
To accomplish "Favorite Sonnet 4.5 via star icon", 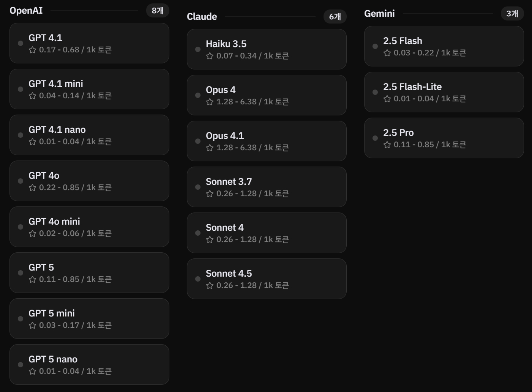I will click(x=210, y=285).
